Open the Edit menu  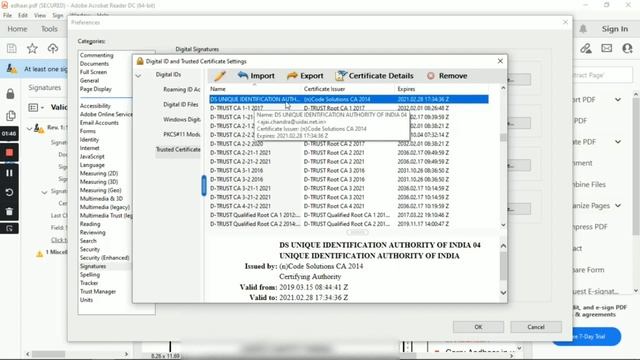point(23,15)
